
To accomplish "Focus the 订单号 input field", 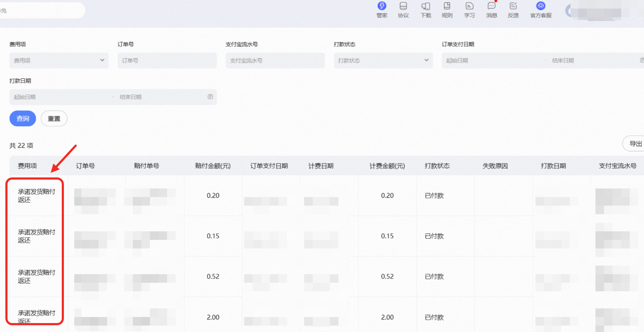I will pyautogui.click(x=167, y=60).
